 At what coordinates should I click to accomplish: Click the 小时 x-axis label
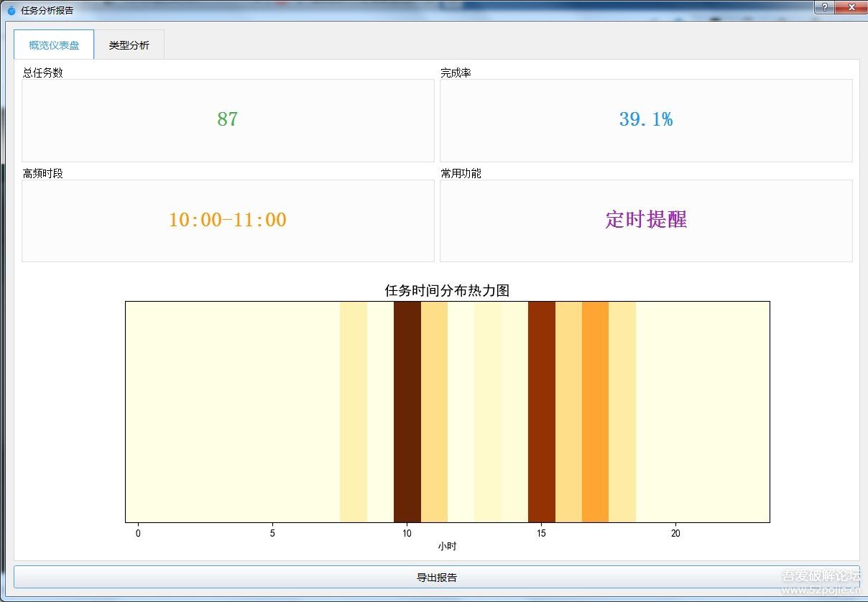(x=447, y=547)
